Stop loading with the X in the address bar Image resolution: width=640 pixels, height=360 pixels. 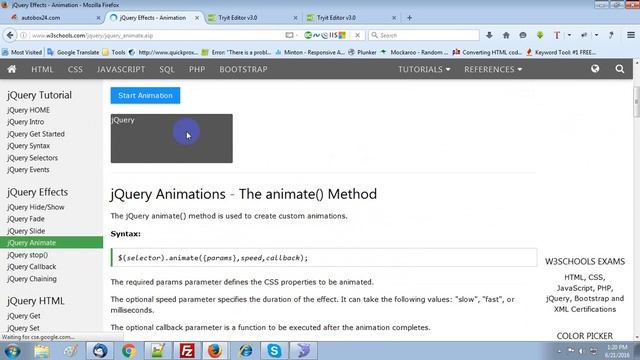pyautogui.click(x=357, y=36)
